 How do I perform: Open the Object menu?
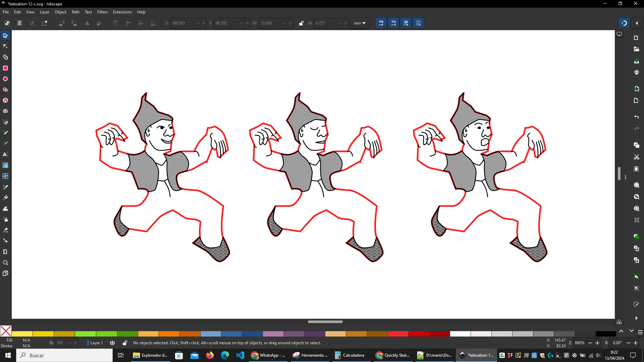[x=60, y=12]
